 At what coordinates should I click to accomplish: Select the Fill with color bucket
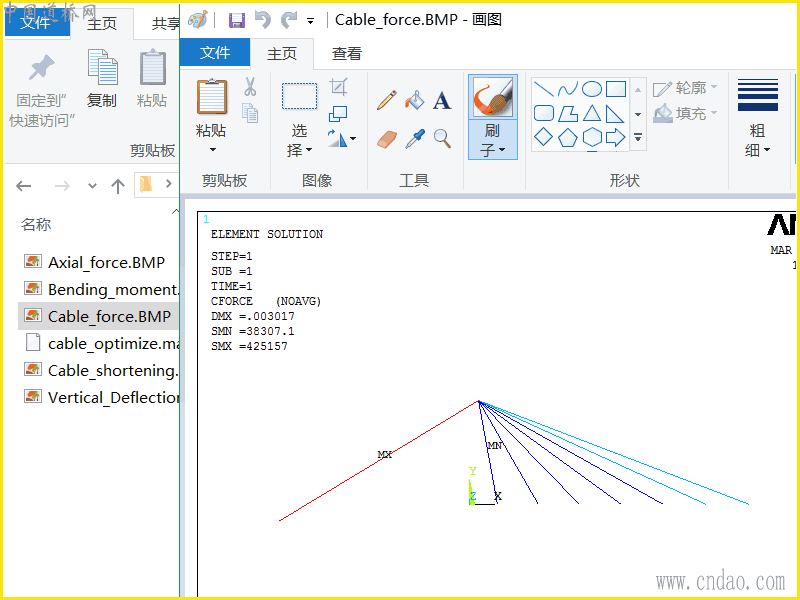[x=414, y=100]
